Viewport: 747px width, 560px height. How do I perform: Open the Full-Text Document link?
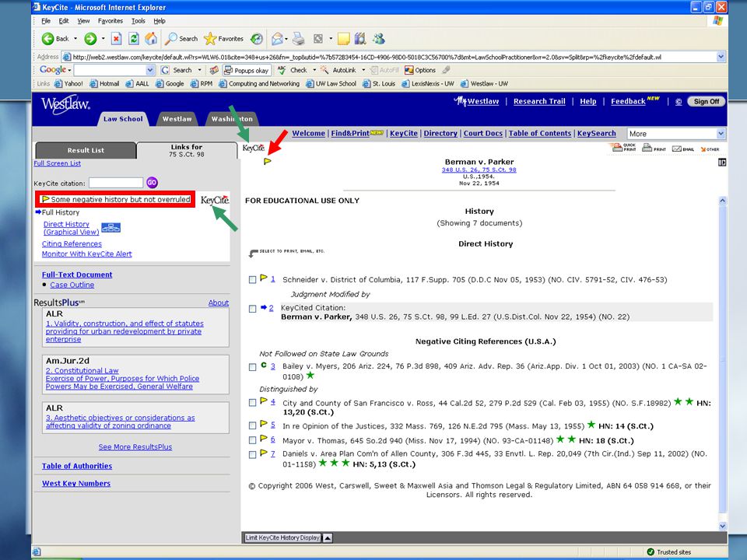(x=77, y=275)
